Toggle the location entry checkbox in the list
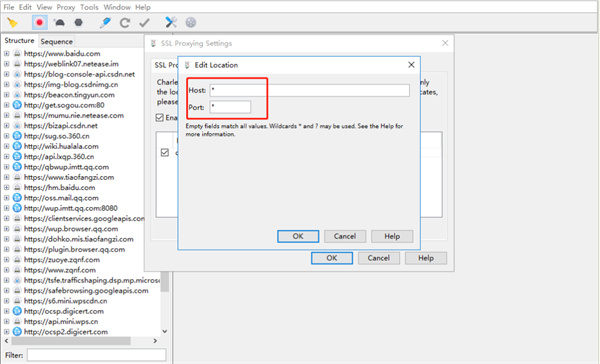 click(x=165, y=152)
